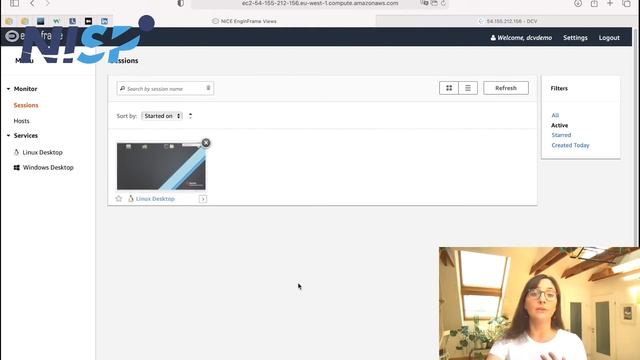Focus the Search by session name field
Image resolution: width=640 pixels, height=360 pixels.
point(165,89)
